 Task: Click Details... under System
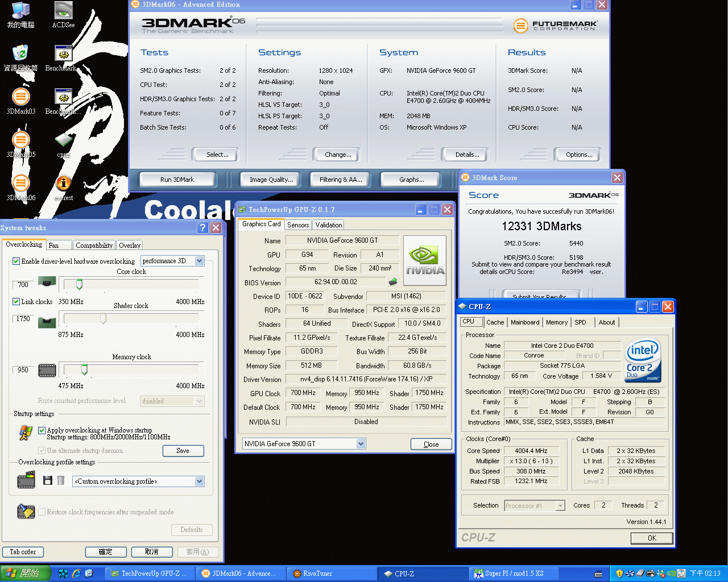click(465, 155)
